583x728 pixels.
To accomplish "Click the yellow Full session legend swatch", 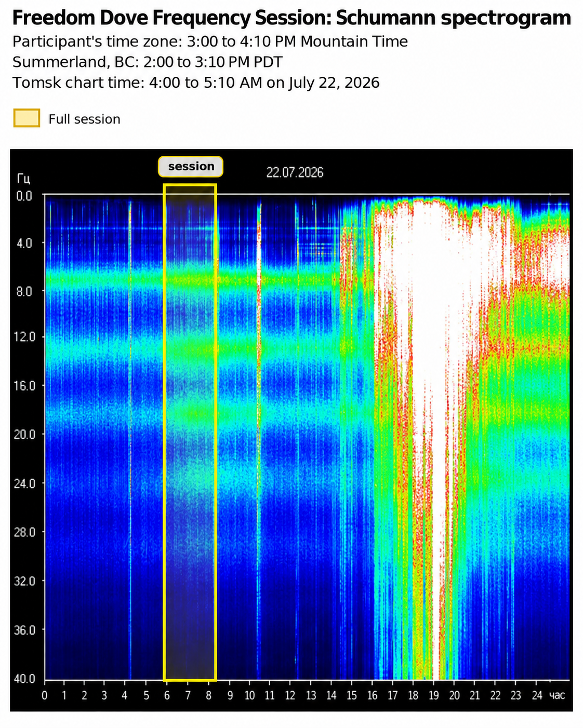I will pos(27,118).
